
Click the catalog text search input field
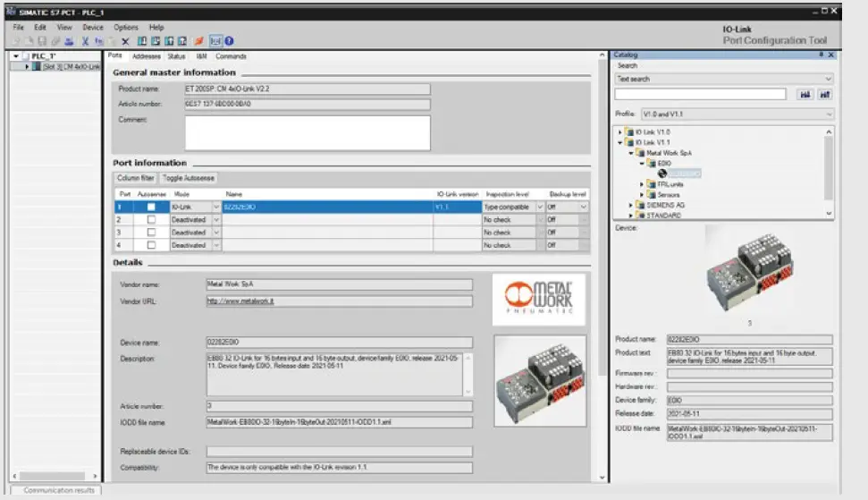click(x=700, y=94)
